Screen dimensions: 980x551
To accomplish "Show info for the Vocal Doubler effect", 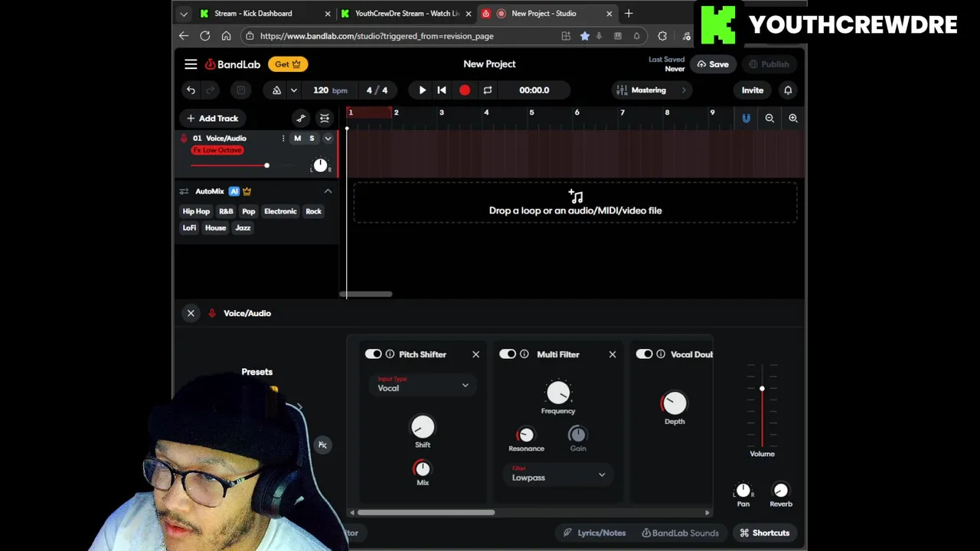I will coord(661,354).
